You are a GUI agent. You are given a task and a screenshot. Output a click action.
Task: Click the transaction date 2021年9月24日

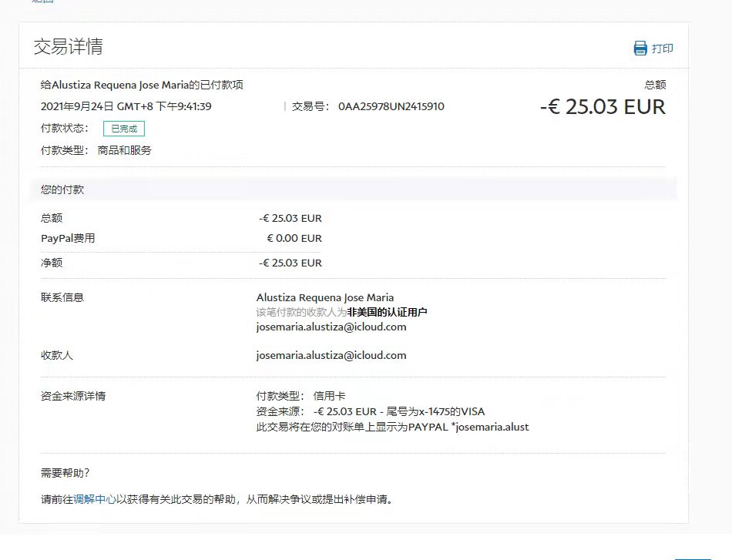click(77, 106)
